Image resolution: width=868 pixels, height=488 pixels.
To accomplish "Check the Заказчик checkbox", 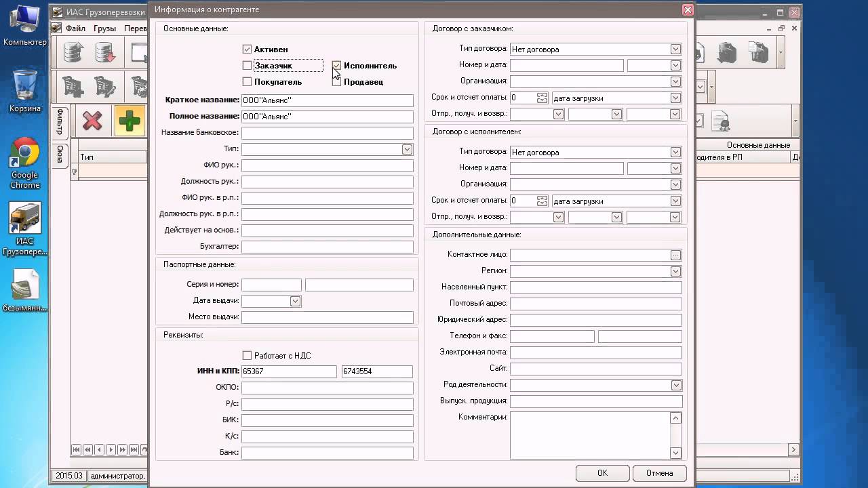I will (x=247, y=66).
